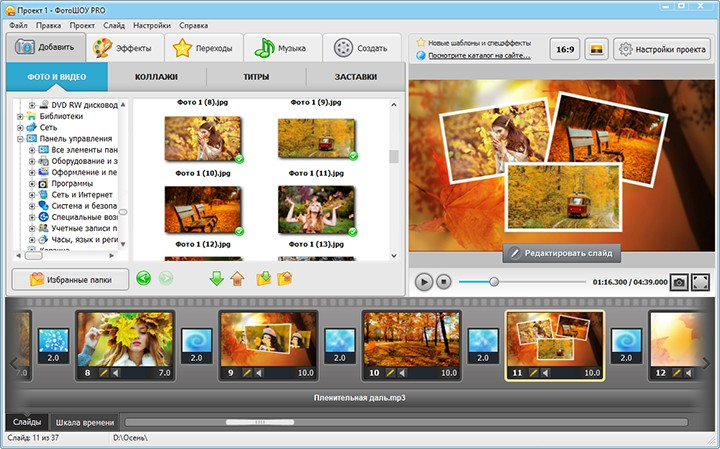
Task: Take a snapshot with the camera icon
Action: click(679, 283)
